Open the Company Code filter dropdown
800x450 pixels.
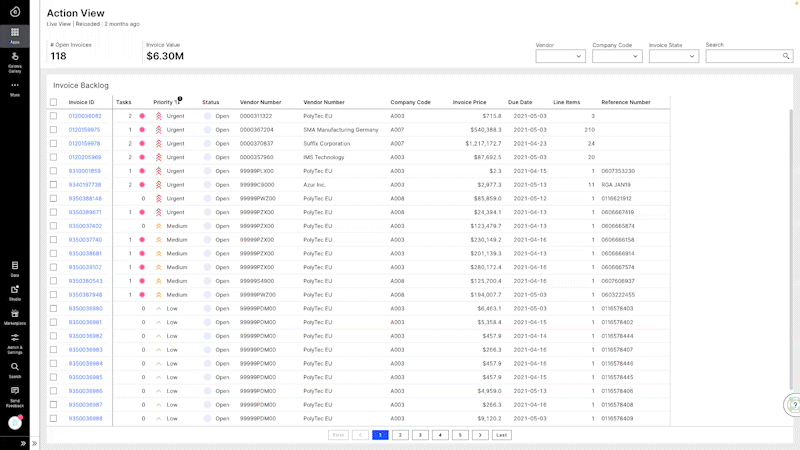click(617, 56)
